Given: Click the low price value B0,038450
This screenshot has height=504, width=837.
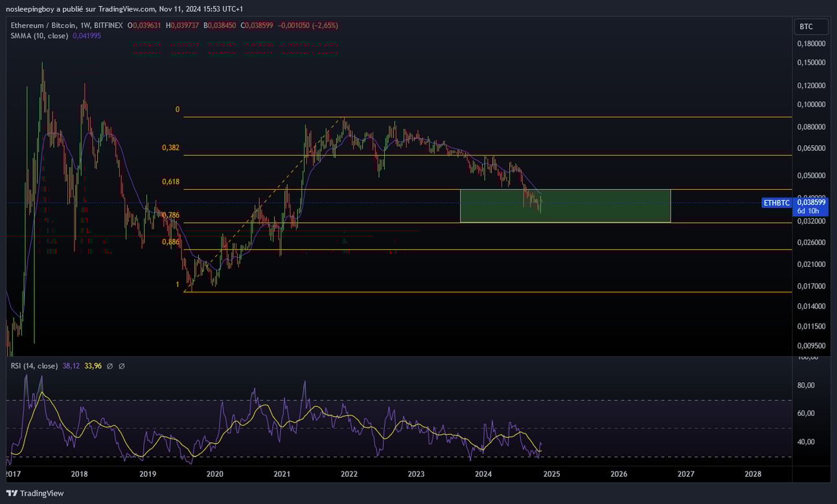Looking at the screenshot, I should (221, 25).
